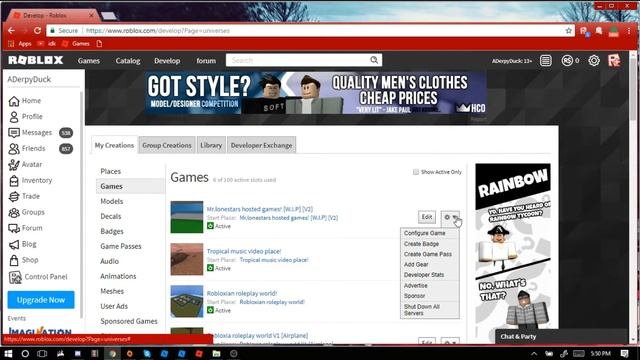Image resolution: width=640 pixels, height=360 pixels.
Task: Select Decals in the creations list
Action: pos(111,216)
